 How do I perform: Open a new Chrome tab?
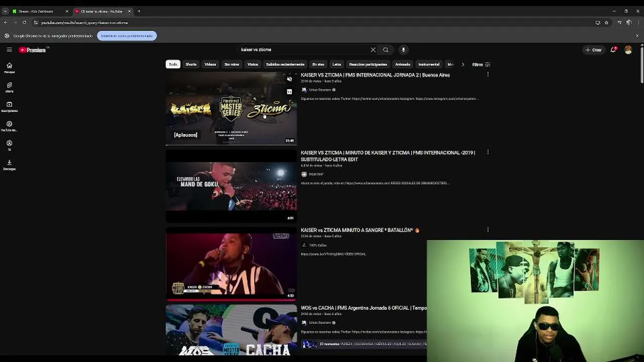(x=139, y=11)
